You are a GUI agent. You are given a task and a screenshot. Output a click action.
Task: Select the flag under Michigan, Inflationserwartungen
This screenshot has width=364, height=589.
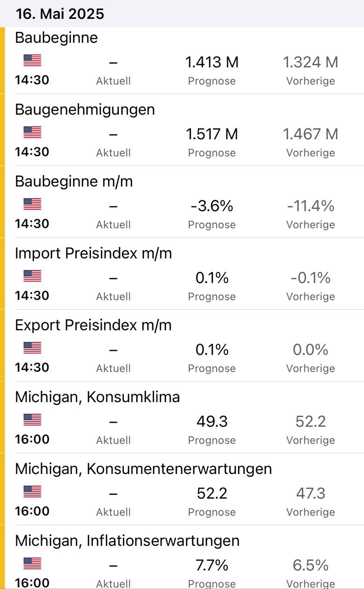tap(32, 563)
